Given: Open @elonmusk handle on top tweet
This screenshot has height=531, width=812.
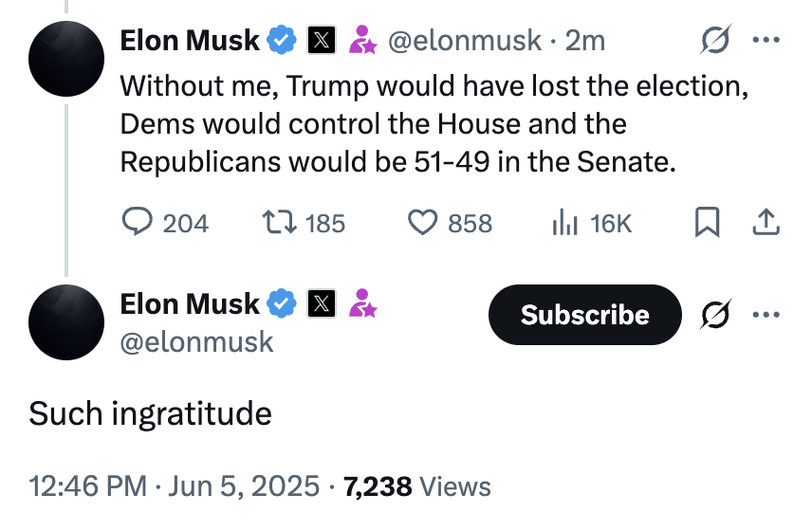Looking at the screenshot, I should pos(465,41).
